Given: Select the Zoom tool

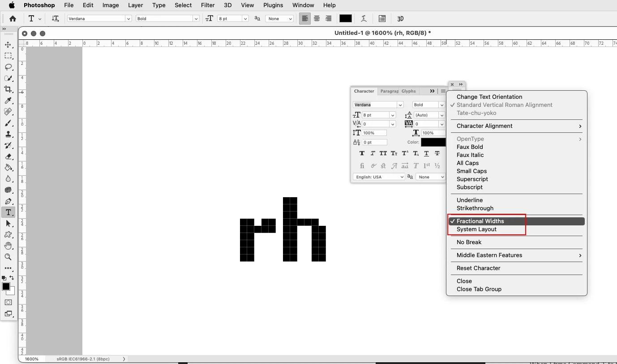Looking at the screenshot, I should point(8,257).
